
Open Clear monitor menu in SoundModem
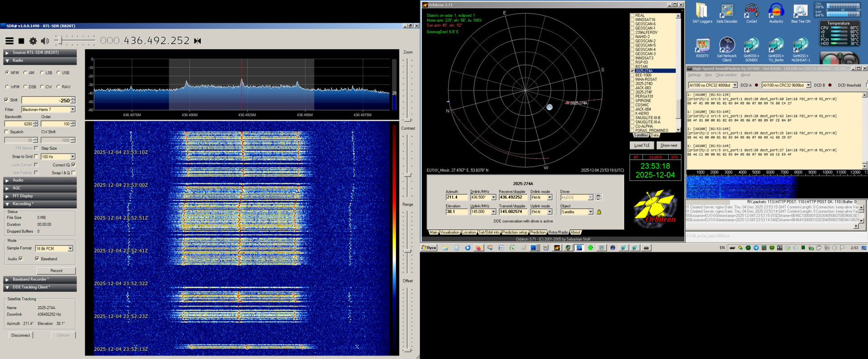pyautogui.click(x=726, y=75)
